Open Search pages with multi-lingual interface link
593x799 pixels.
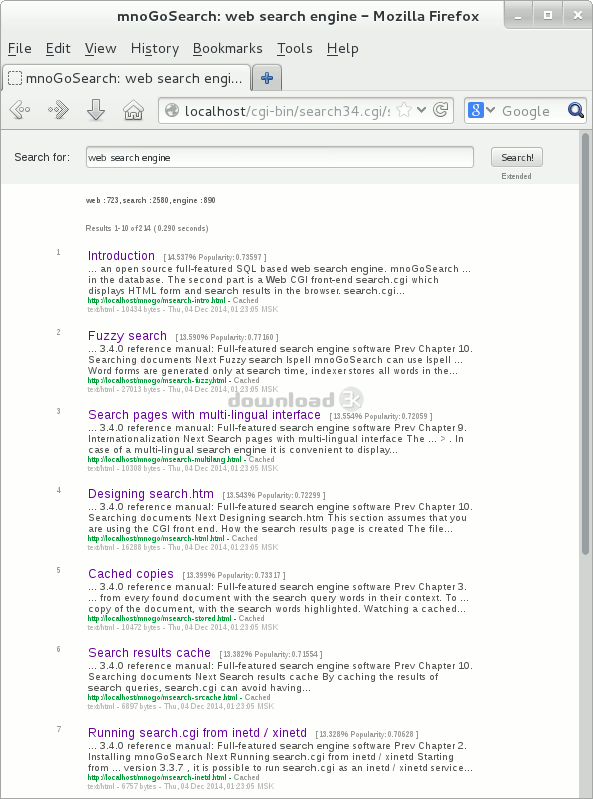coord(204,415)
